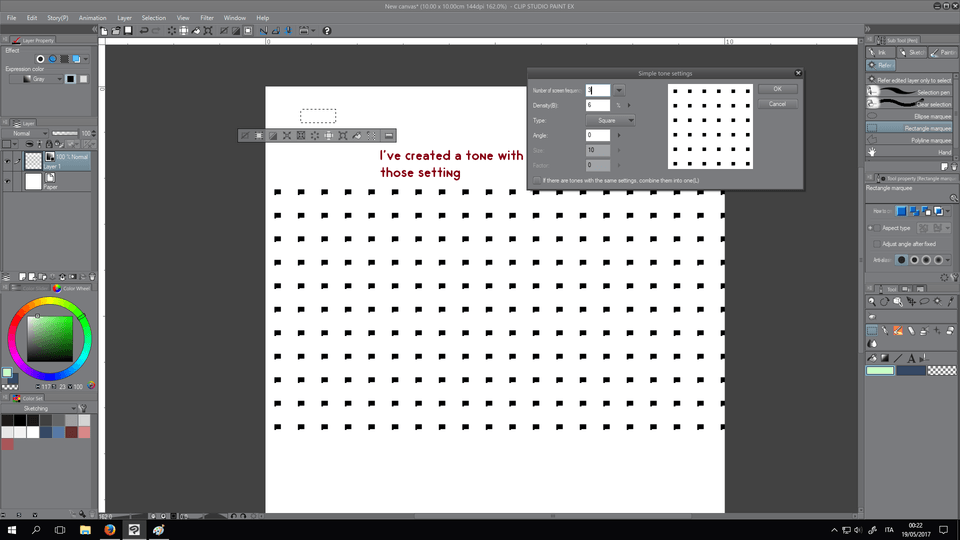Open File Explorer from Windows taskbar
Image resolution: width=960 pixels, height=540 pixels.
coord(85,530)
